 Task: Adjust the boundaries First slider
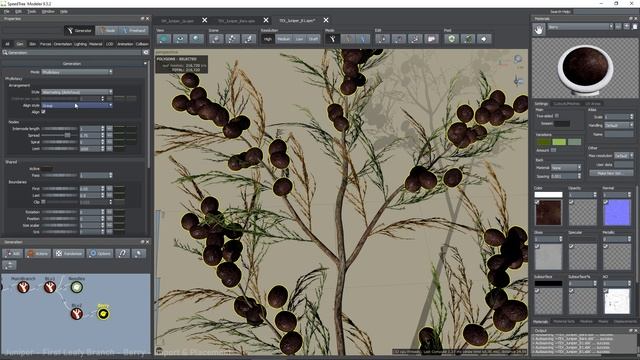[59, 189]
